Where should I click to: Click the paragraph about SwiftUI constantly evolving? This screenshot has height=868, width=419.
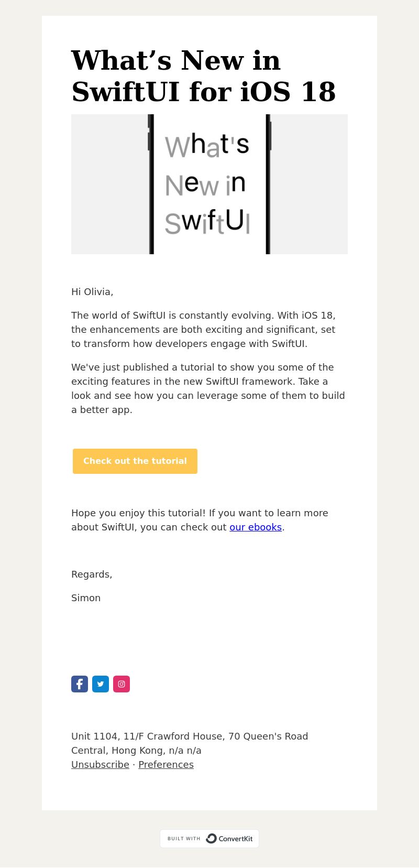coord(203,330)
